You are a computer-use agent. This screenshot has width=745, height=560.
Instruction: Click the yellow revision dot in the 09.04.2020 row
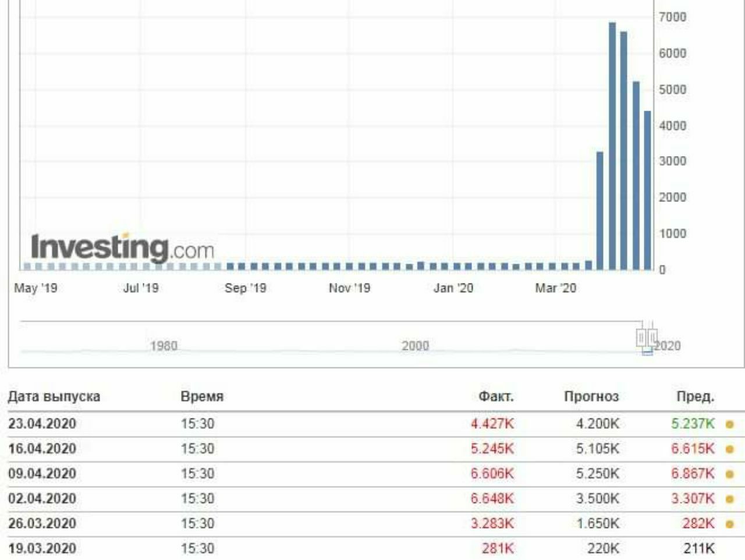[x=729, y=474]
